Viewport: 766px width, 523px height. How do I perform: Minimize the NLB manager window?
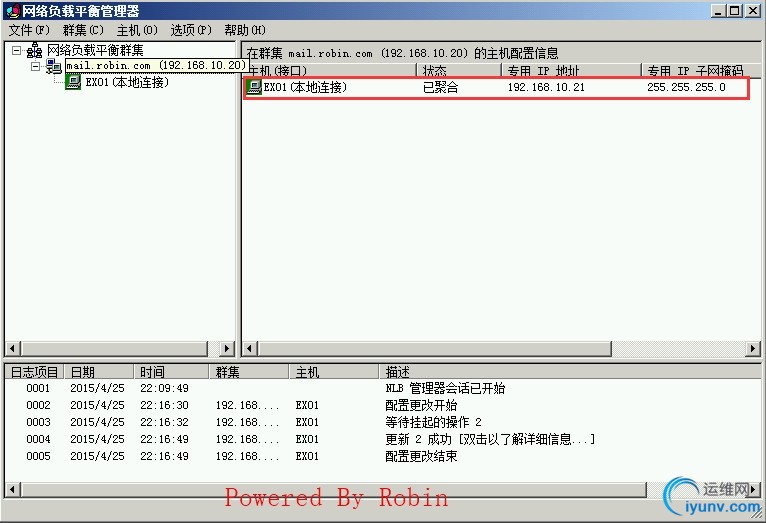(x=718, y=10)
